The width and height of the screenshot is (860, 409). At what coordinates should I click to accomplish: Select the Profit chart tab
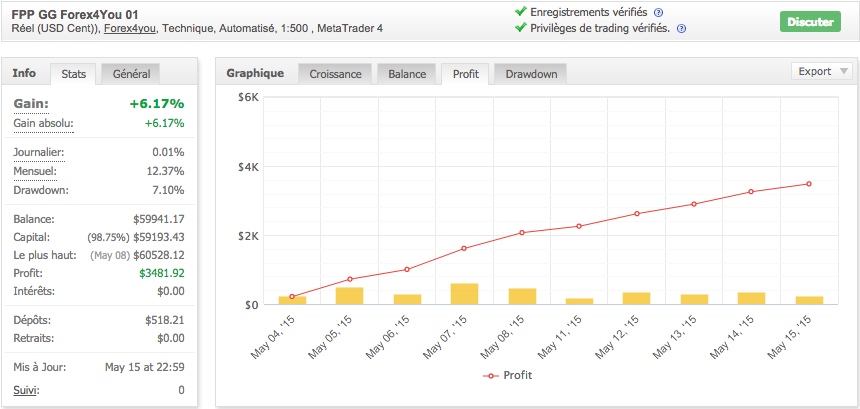[x=465, y=74]
